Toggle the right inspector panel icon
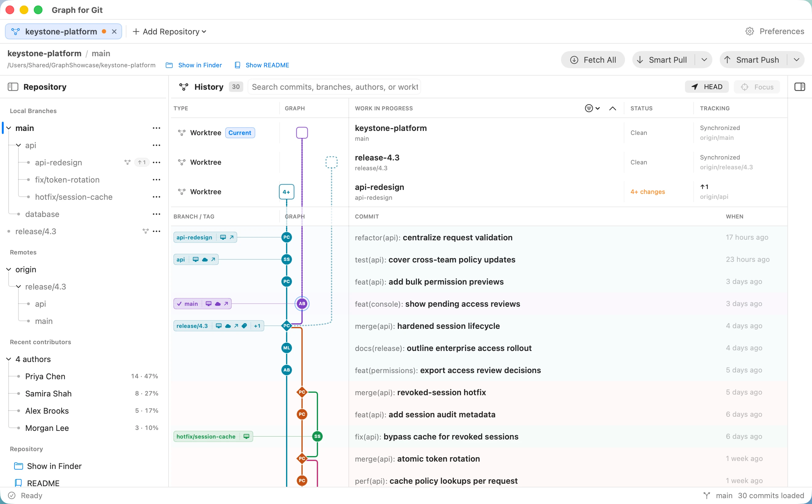This screenshot has width=812, height=504. (x=799, y=87)
